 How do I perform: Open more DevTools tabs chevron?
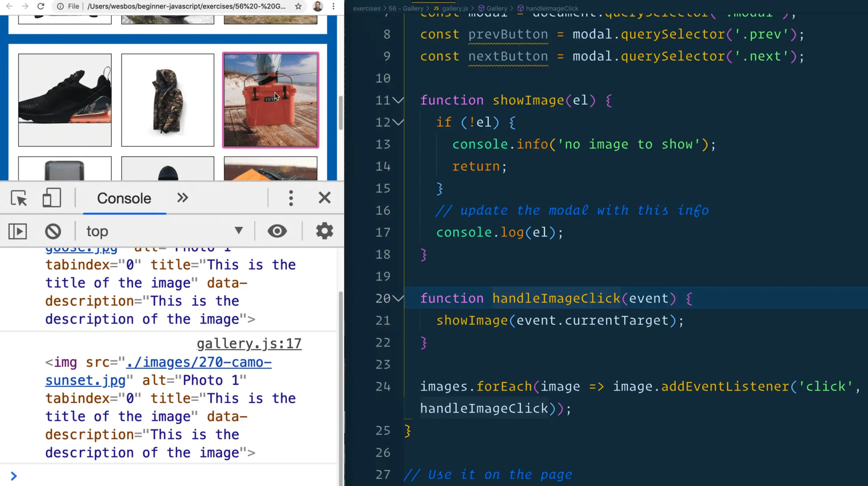182,198
